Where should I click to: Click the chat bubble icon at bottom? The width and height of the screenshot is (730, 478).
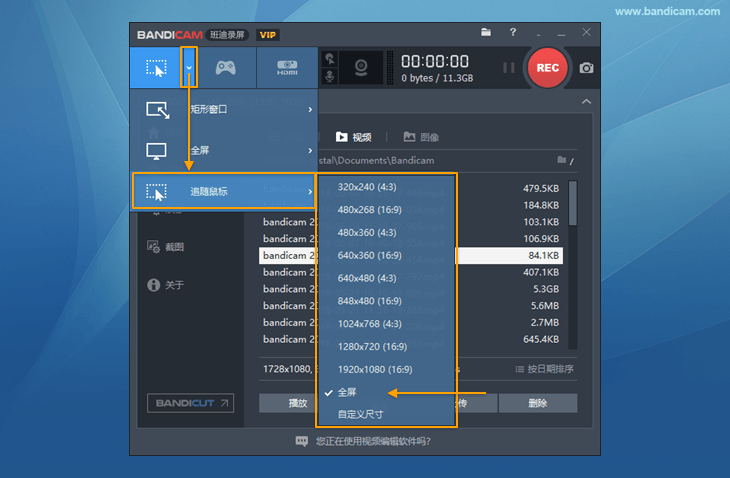(302, 441)
